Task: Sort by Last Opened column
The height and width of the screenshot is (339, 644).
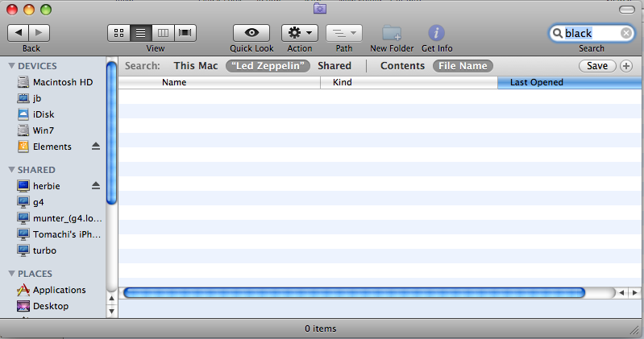Action: click(x=571, y=82)
